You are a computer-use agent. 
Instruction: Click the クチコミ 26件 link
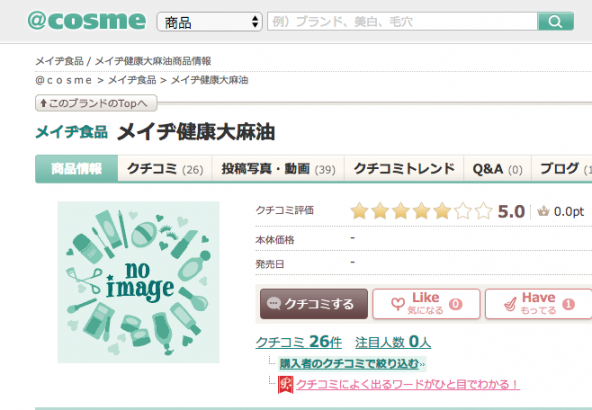(x=298, y=342)
